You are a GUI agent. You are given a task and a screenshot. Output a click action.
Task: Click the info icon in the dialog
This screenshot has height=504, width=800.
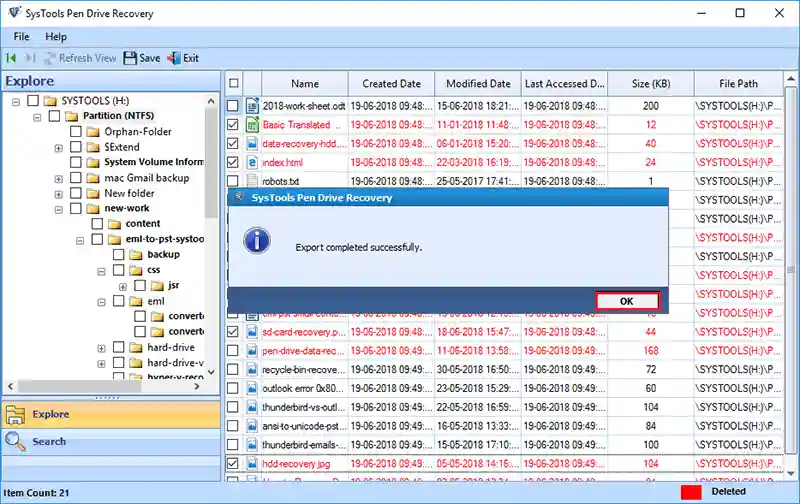click(x=257, y=241)
